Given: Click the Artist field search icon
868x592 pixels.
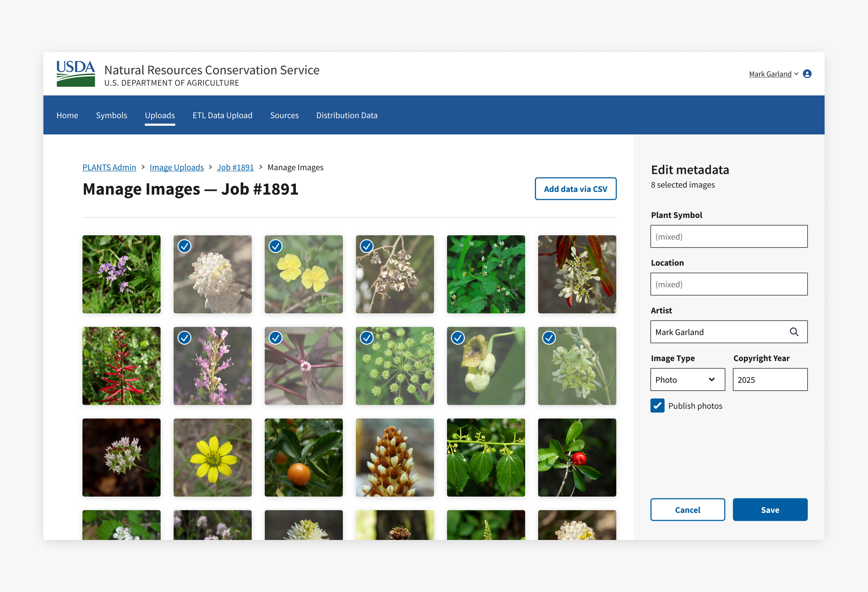Looking at the screenshot, I should click(x=793, y=332).
